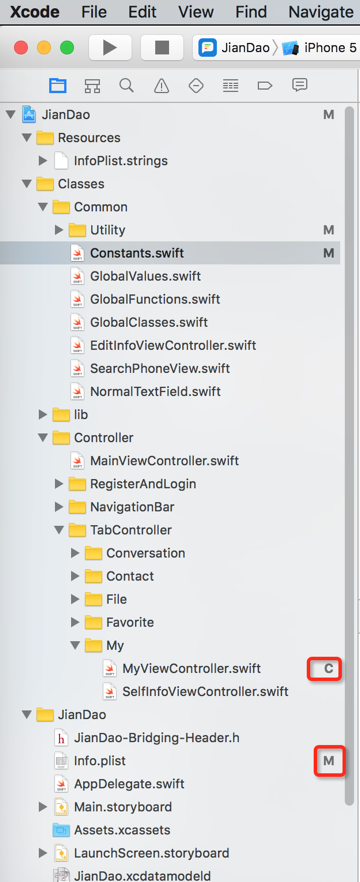Image resolution: width=360 pixels, height=882 pixels.
Task: Expand the Utility folder
Action: click(58, 230)
